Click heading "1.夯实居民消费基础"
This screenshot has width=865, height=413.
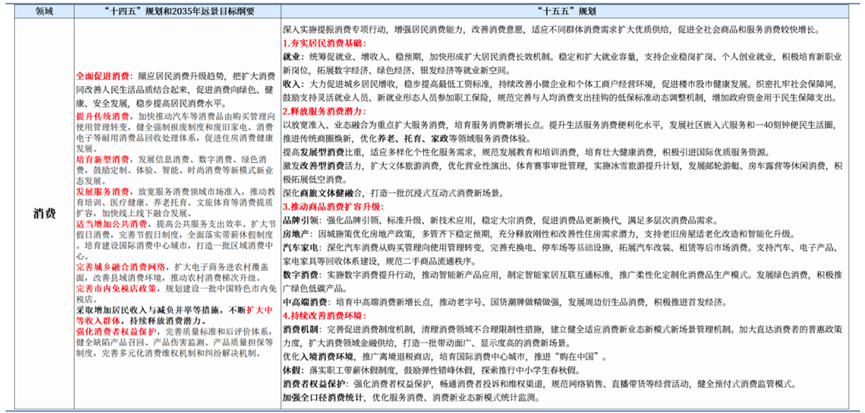pyautogui.click(x=314, y=44)
